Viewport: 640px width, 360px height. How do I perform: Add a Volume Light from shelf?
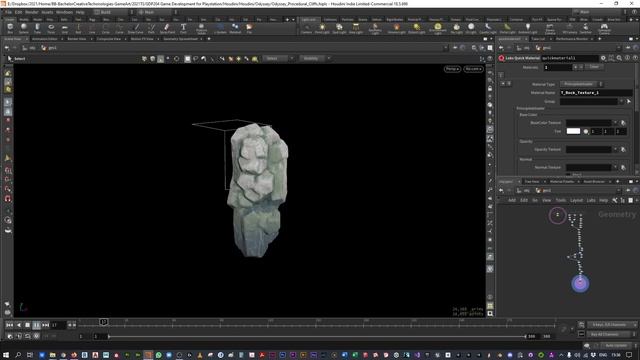tap(396, 28)
